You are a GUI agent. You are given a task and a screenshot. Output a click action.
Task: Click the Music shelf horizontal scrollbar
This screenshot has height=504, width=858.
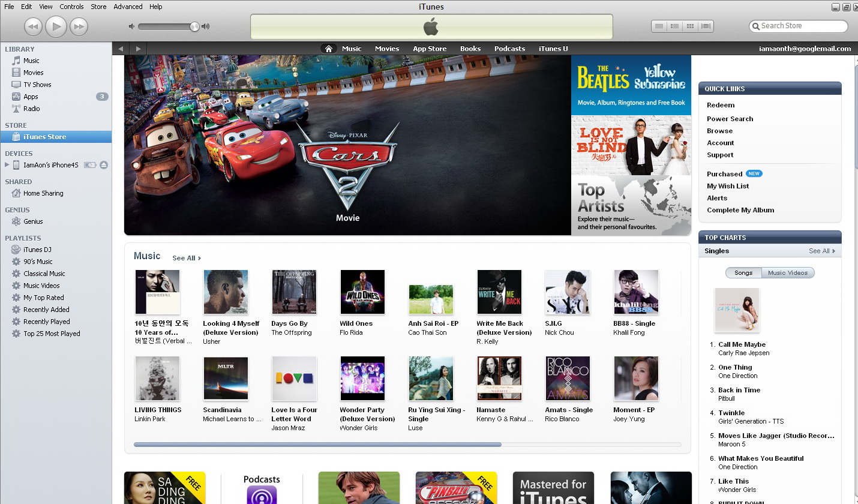(317, 445)
